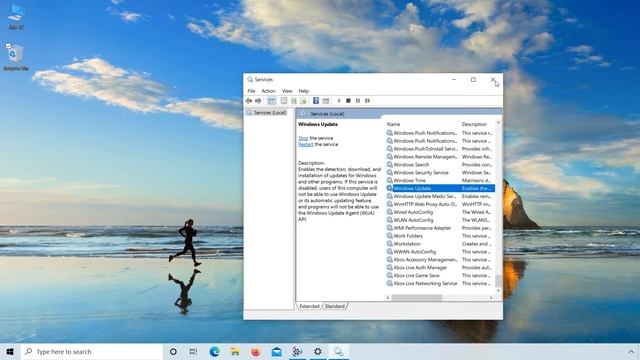Select the Windows Update service row
The width and height of the screenshot is (640, 360).
tap(440, 188)
